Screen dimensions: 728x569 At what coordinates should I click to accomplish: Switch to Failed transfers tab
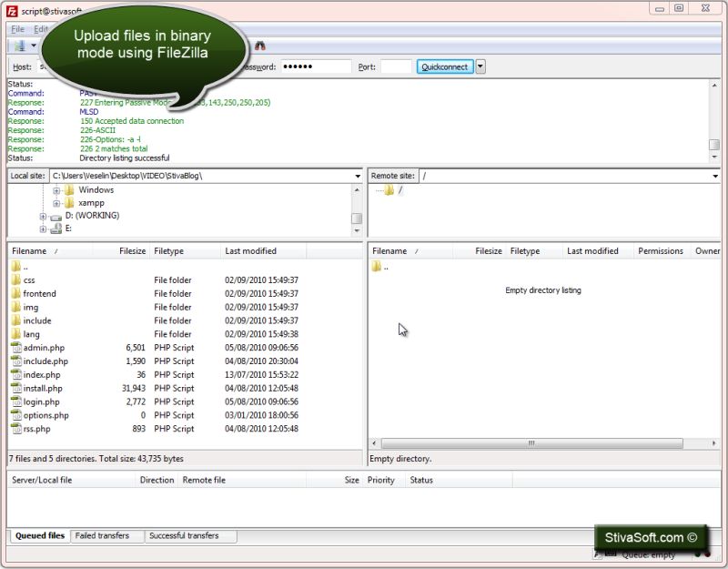pyautogui.click(x=106, y=536)
